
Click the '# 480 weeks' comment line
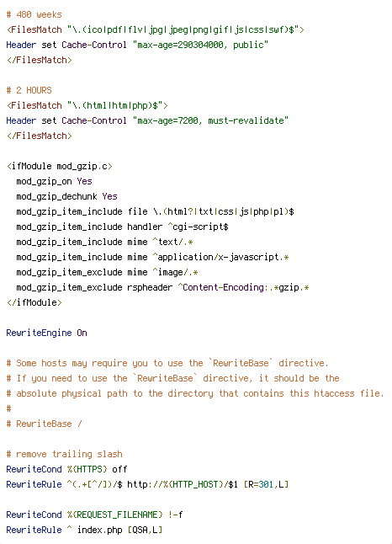pos(34,14)
